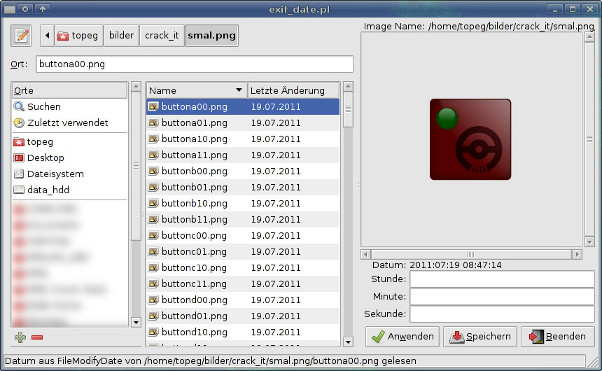Click the green plus add-bookmark icon
The height and width of the screenshot is (371, 602).
tap(20, 337)
